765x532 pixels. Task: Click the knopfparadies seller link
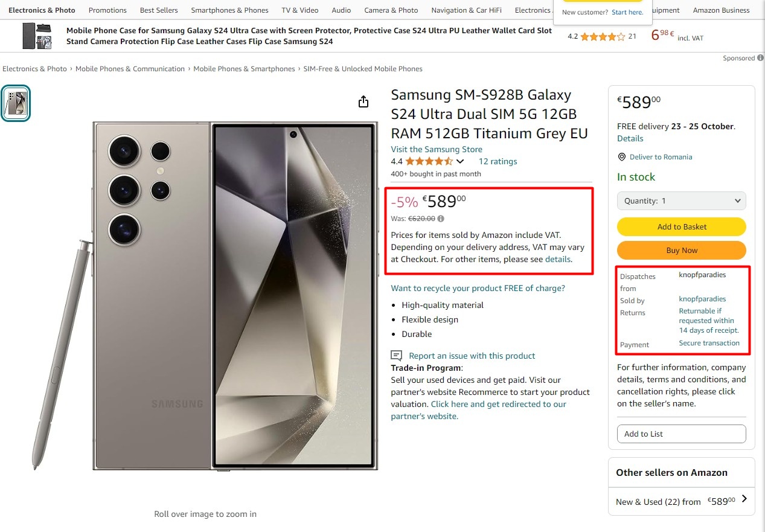pos(702,299)
